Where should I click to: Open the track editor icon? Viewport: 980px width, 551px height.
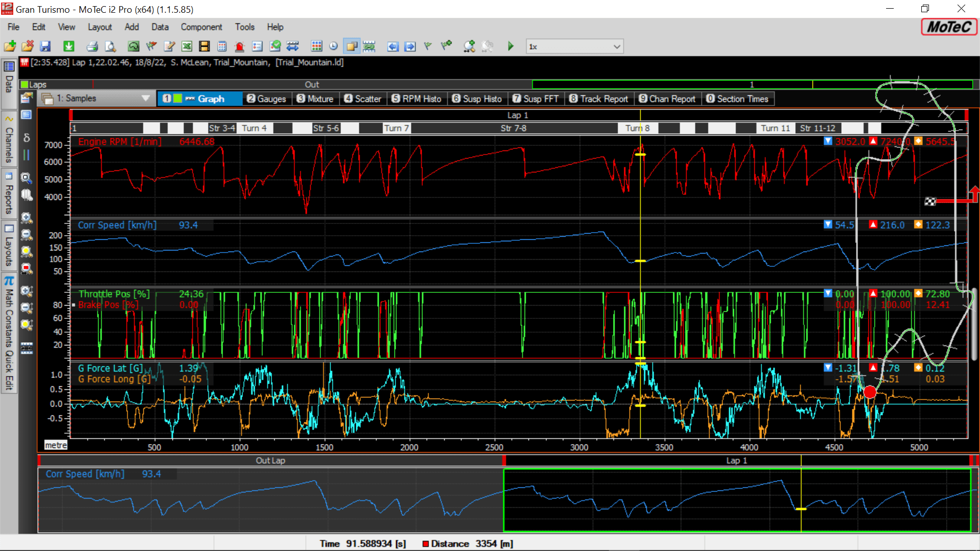click(x=133, y=46)
